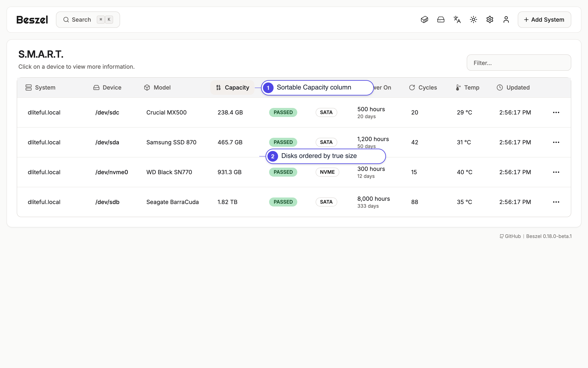Click the Samsung SSD 870 model cell

coord(171,142)
